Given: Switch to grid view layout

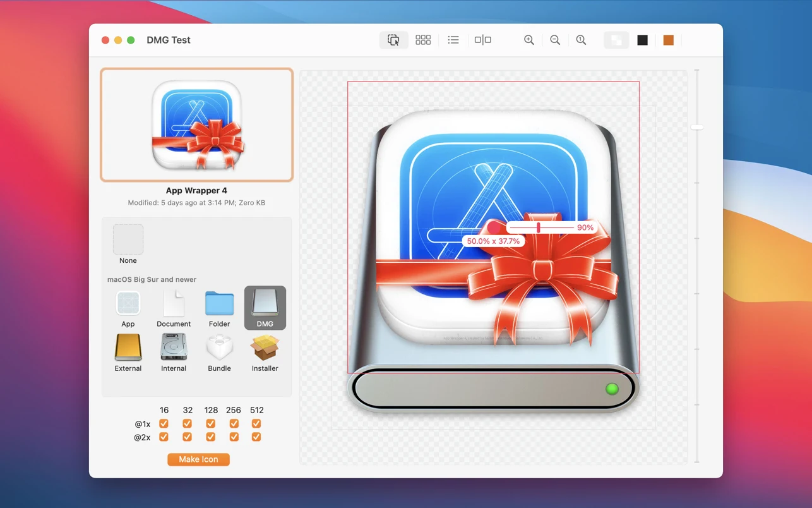Looking at the screenshot, I should pyautogui.click(x=423, y=40).
